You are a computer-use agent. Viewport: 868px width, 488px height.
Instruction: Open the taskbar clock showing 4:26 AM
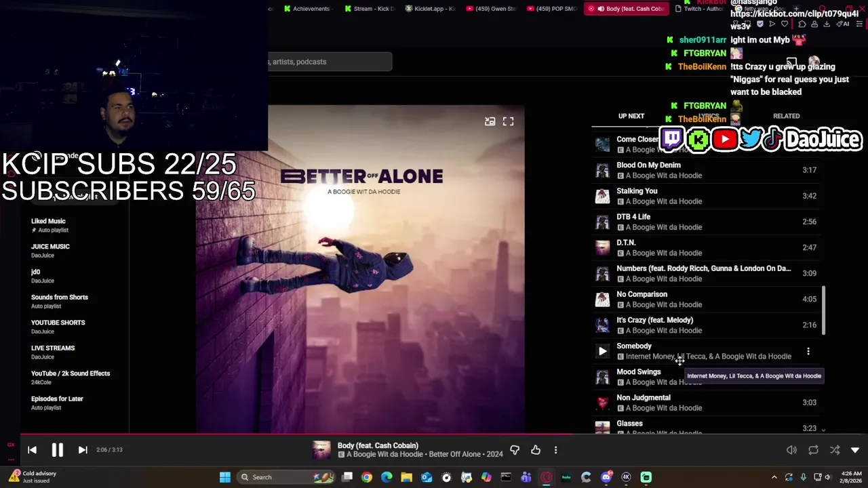tap(851, 477)
